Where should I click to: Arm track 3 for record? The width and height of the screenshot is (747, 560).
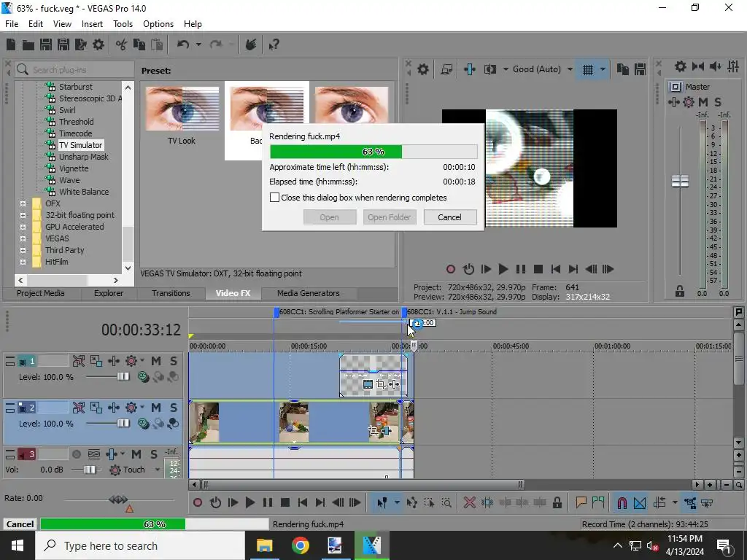click(x=76, y=454)
